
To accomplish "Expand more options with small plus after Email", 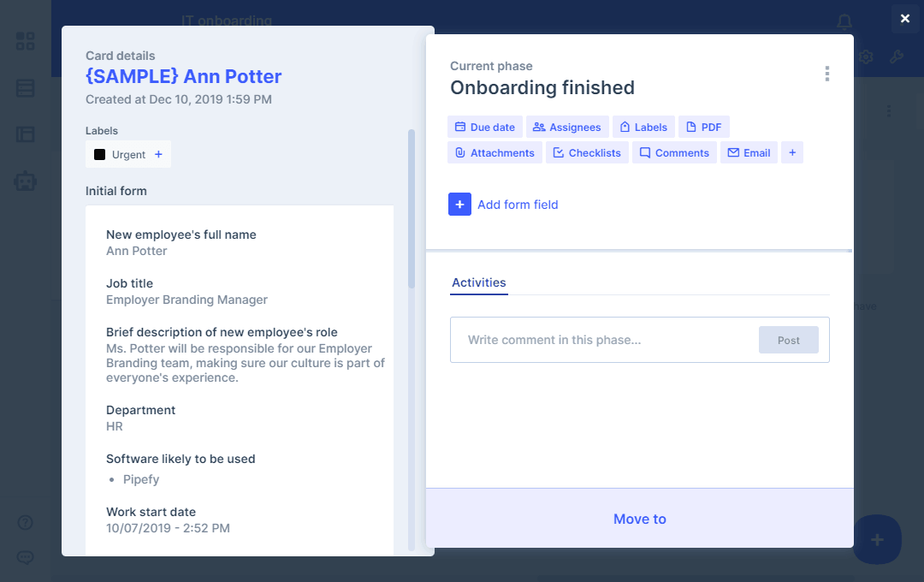I will [792, 153].
